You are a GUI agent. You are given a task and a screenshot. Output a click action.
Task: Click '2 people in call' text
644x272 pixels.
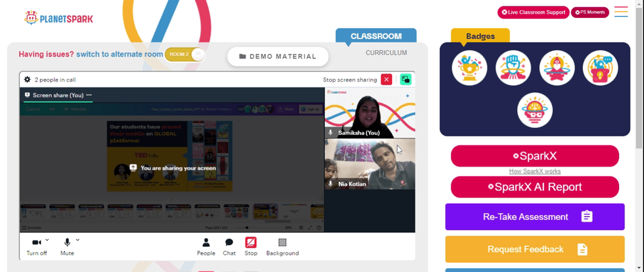pyautogui.click(x=55, y=80)
